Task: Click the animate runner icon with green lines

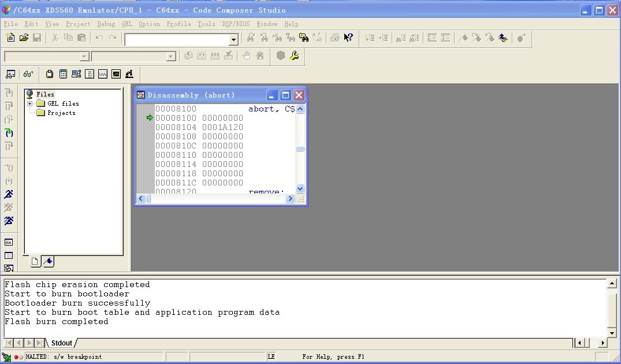Action: click(x=9, y=221)
